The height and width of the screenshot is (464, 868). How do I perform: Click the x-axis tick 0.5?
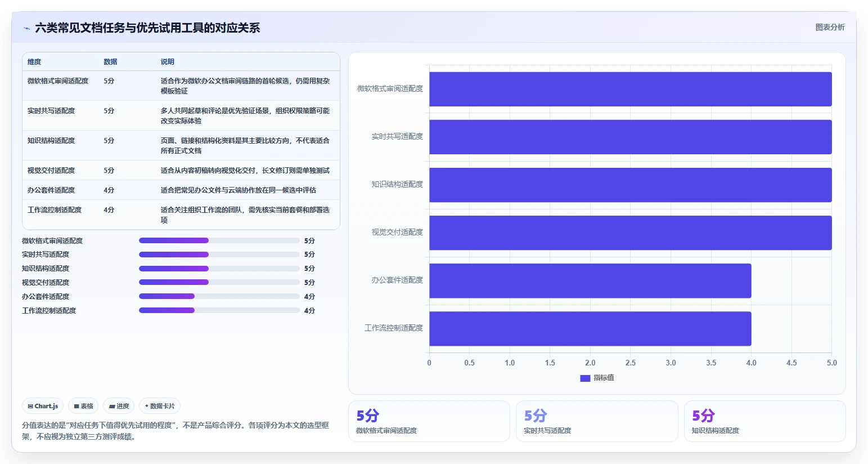[470, 363]
